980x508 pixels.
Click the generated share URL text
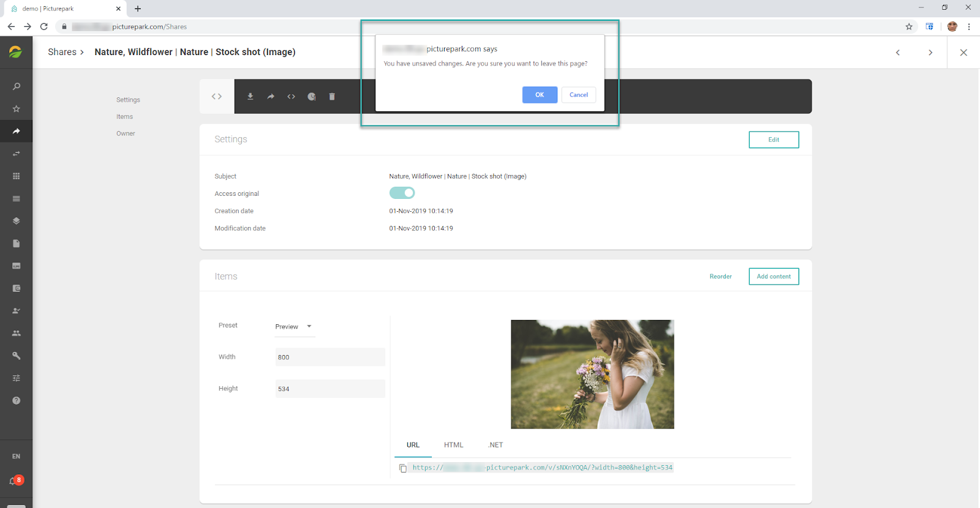pyautogui.click(x=542, y=468)
